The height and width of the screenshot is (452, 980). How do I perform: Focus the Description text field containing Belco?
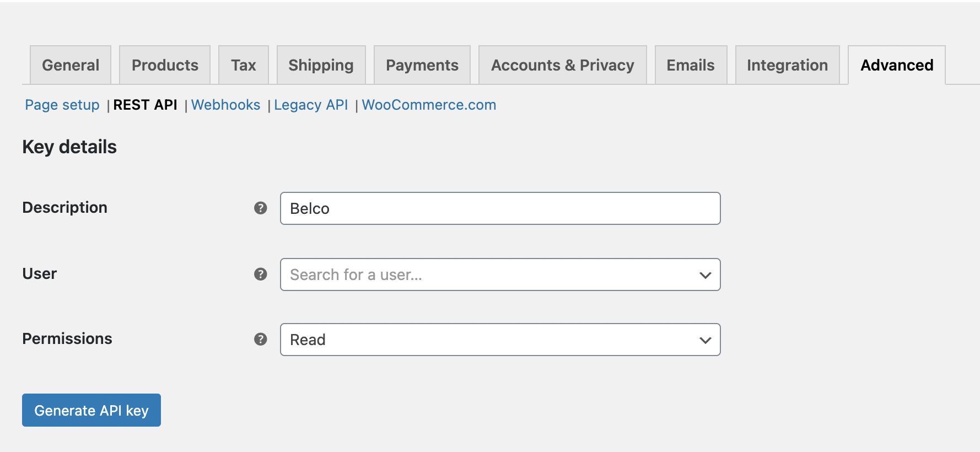[x=500, y=208]
